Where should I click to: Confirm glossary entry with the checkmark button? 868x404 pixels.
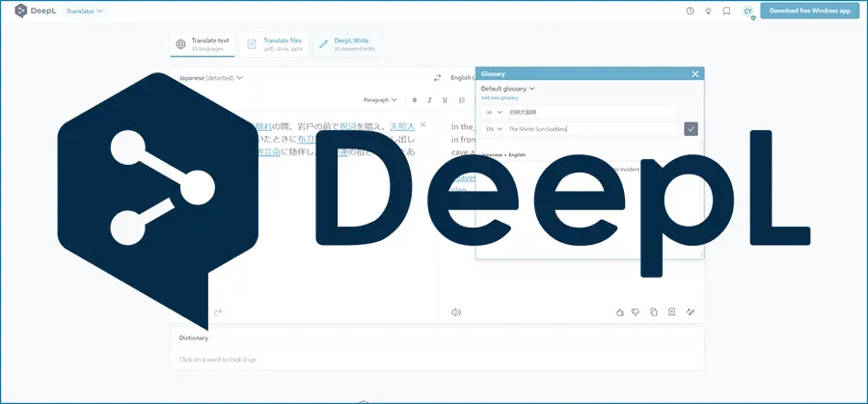point(691,128)
